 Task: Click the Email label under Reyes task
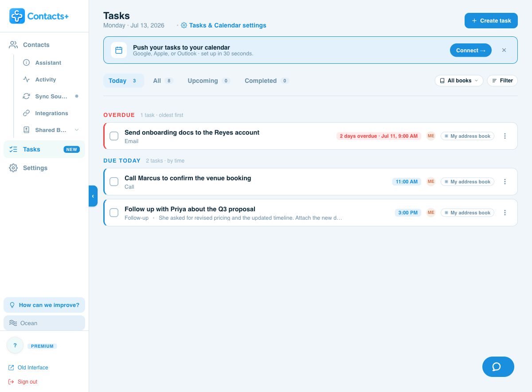point(131,141)
